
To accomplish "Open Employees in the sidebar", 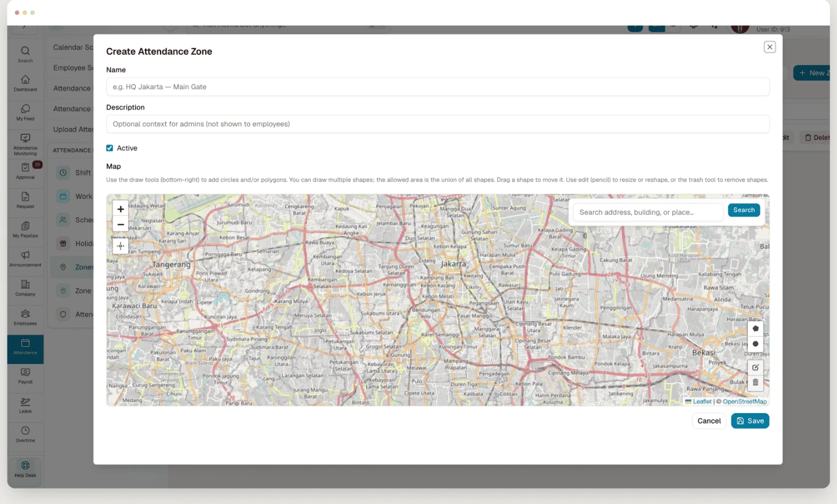I will (25, 317).
